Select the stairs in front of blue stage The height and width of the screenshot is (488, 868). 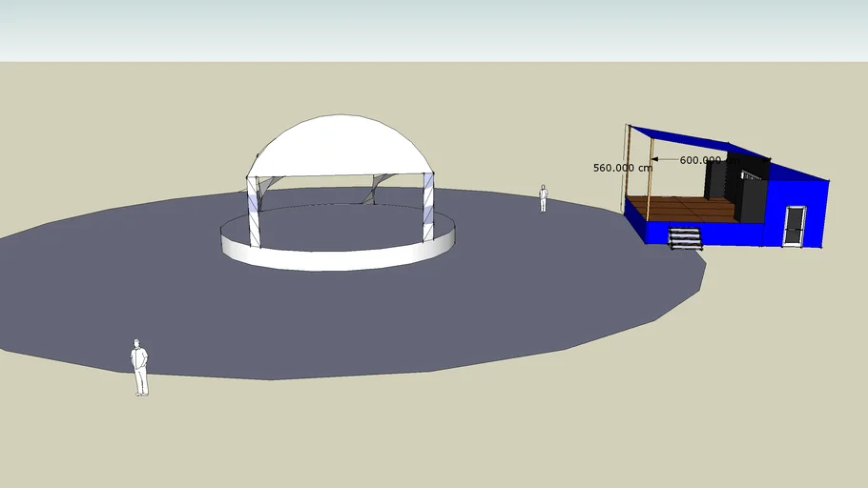(685, 238)
